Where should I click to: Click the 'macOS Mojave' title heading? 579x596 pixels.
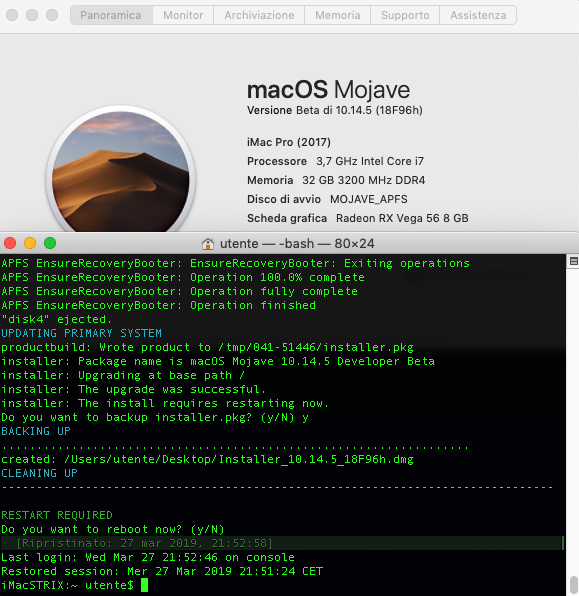tap(328, 90)
